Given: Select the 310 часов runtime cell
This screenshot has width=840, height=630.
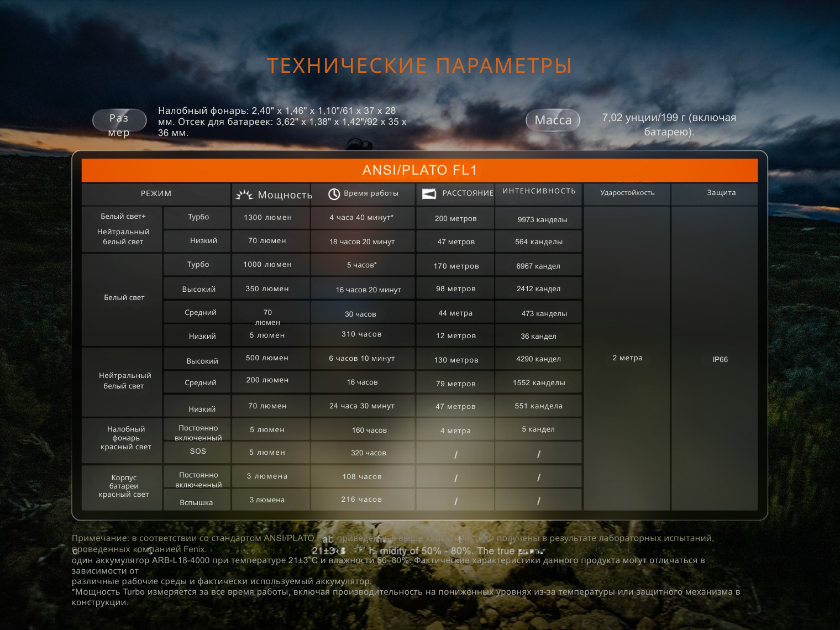Looking at the screenshot, I should pyautogui.click(x=361, y=334).
